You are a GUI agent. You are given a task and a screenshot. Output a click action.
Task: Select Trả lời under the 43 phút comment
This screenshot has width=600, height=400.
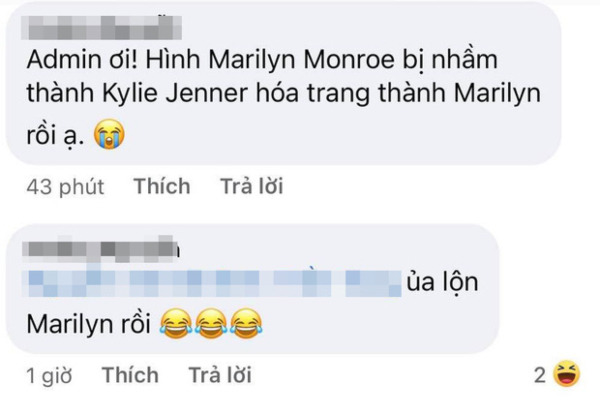coord(251,186)
